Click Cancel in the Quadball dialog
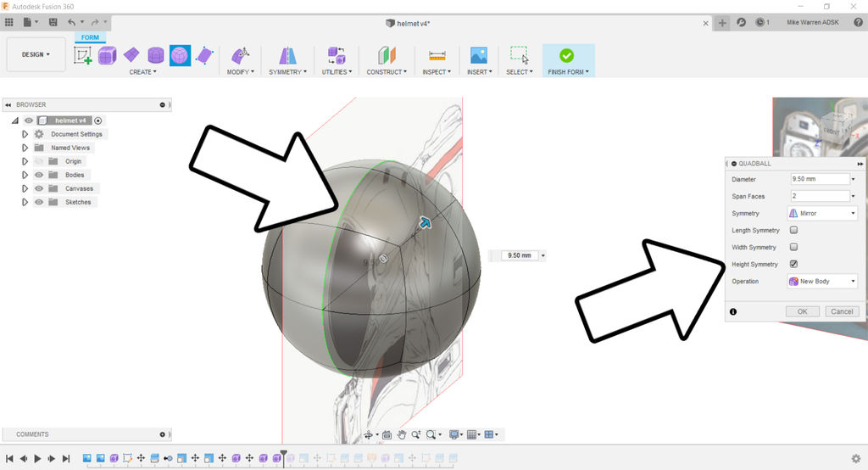Screen dimensions: 868x470 click(x=842, y=311)
